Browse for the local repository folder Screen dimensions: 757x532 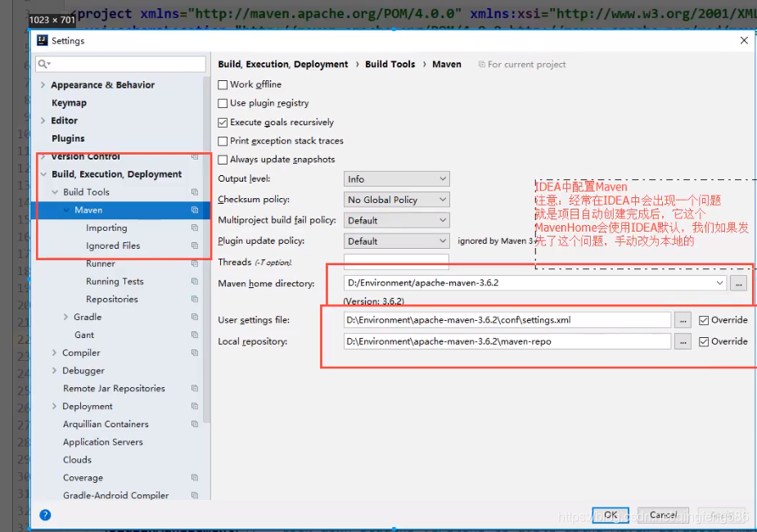tap(683, 342)
